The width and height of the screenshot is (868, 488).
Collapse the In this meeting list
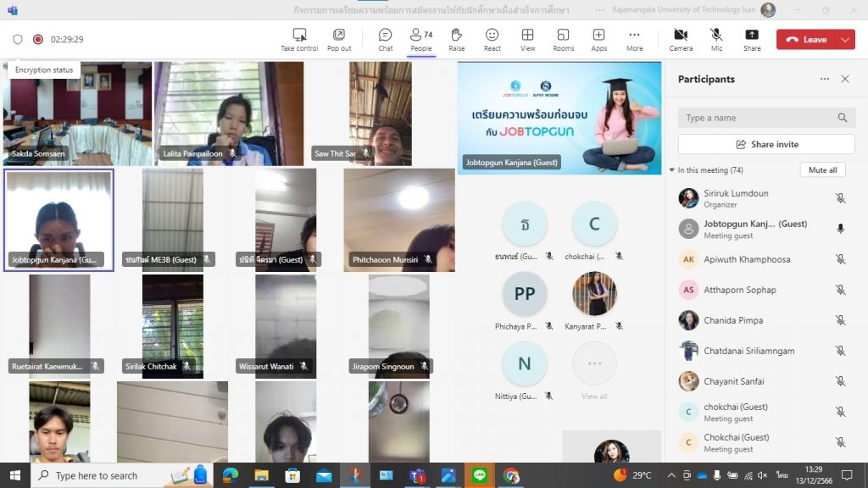coord(672,170)
